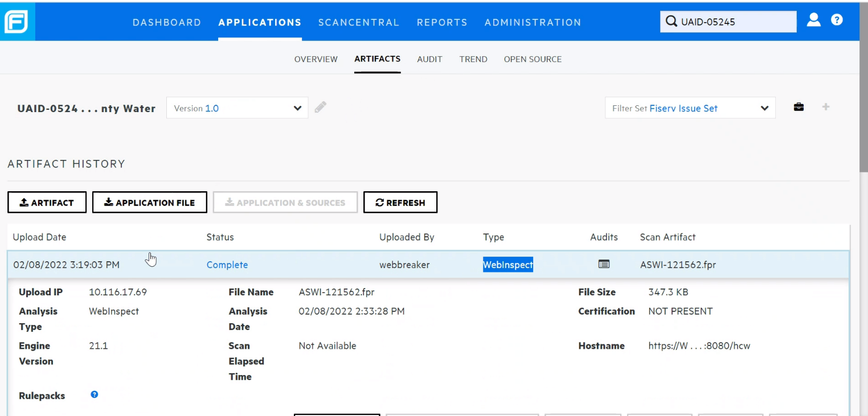868x416 pixels.
Task: Open the Audits list icon in row
Action: [604, 264]
